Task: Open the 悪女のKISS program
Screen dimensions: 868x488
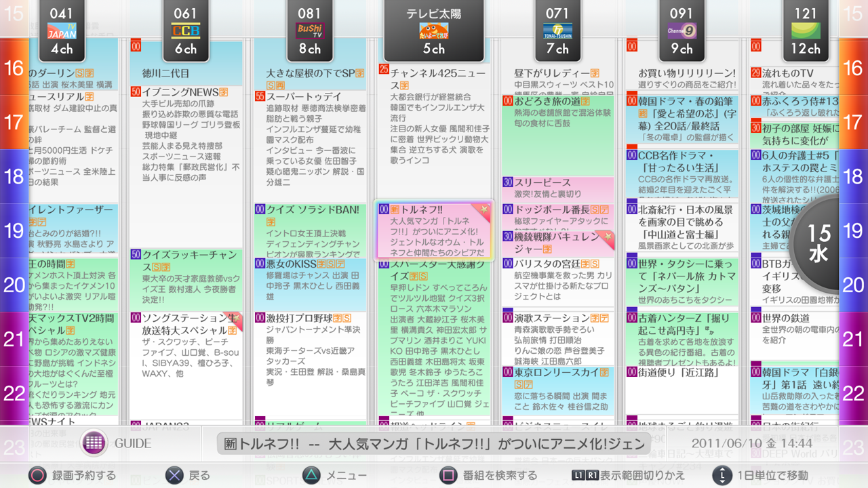Action: (310, 285)
